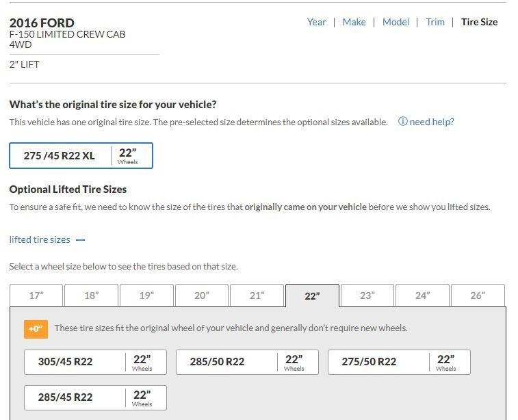The width and height of the screenshot is (518, 420).
Task: Navigate to the Trim step
Action: 435,22
